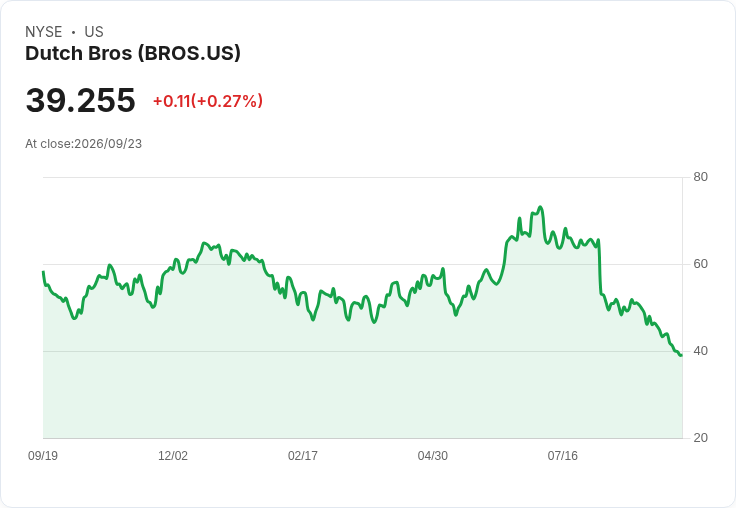Click the Dutch Bros (BROS.US) title

tap(133, 54)
